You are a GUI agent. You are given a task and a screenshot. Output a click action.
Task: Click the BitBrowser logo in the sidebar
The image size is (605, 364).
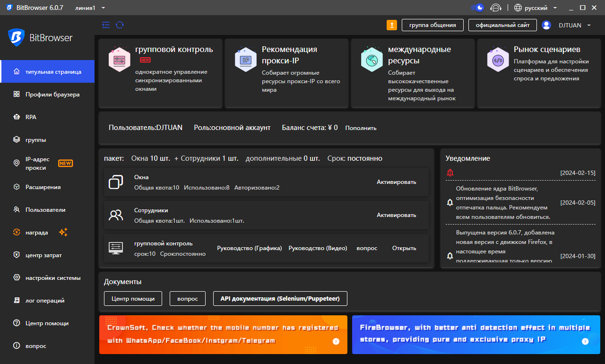tap(40, 37)
